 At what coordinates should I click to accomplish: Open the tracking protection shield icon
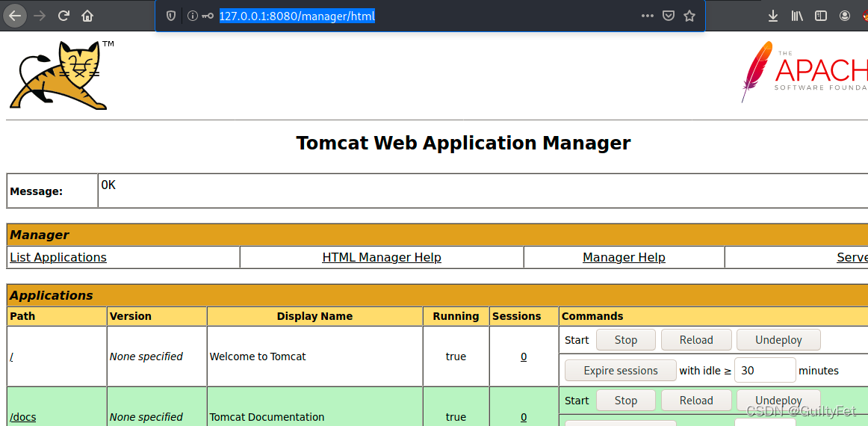point(171,16)
